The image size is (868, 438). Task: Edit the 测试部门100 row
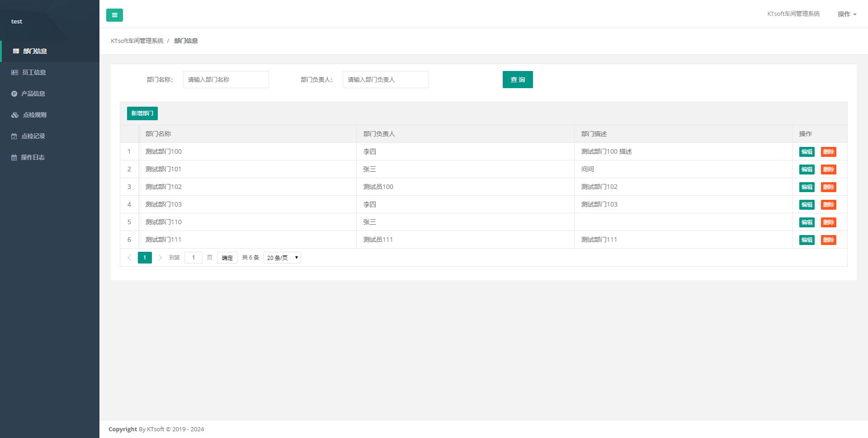(x=807, y=152)
